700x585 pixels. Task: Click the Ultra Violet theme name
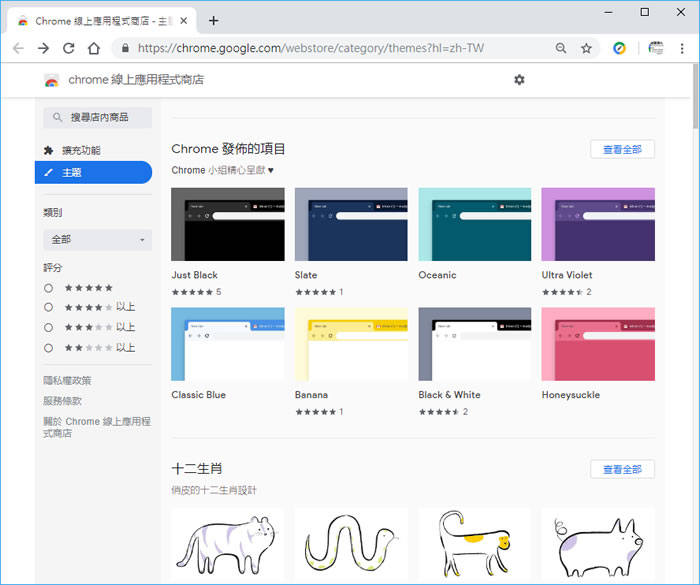(x=567, y=275)
